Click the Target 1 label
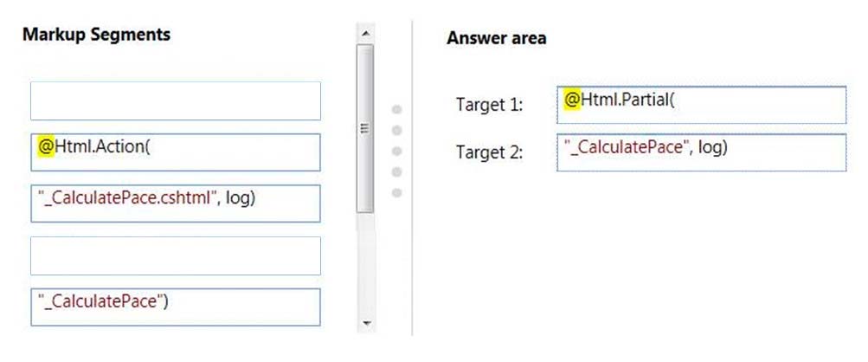The width and height of the screenshot is (868, 362). click(489, 105)
